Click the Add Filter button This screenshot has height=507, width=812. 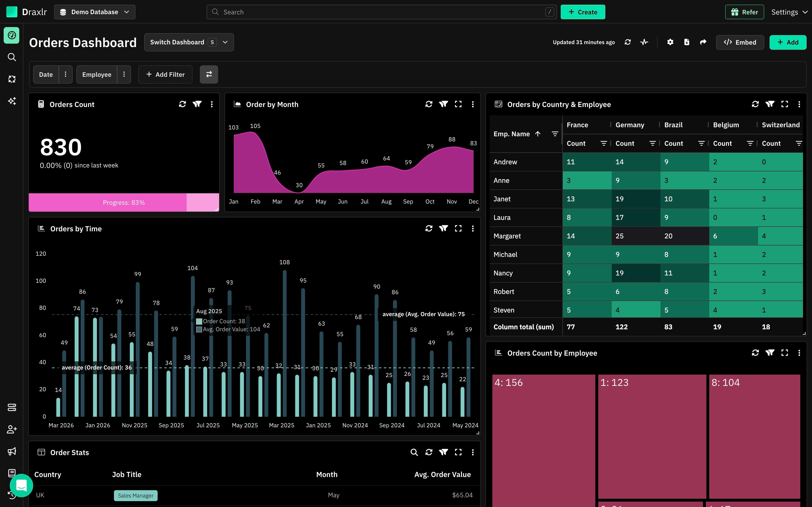click(x=165, y=74)
